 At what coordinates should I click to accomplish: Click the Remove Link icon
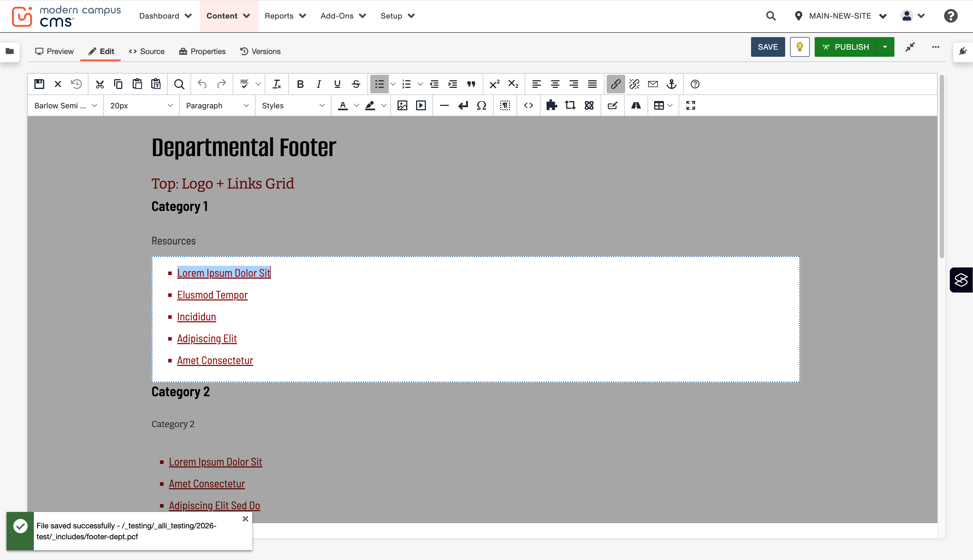[634, 84]
